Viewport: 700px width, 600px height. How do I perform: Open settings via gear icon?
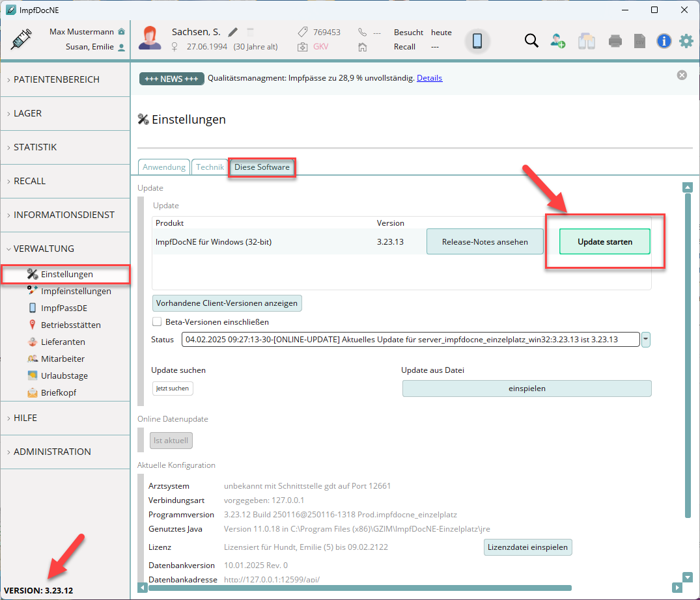click(686, 41)
